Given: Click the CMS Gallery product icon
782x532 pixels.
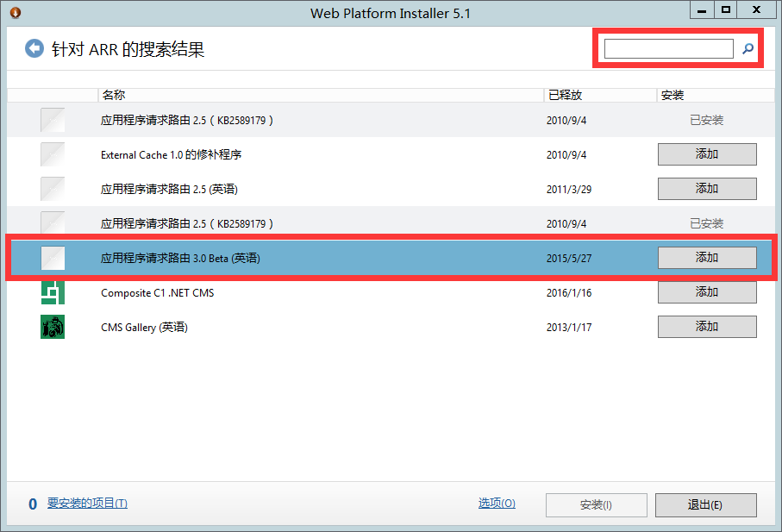Looking at the screenshot, I should (53, 327).
